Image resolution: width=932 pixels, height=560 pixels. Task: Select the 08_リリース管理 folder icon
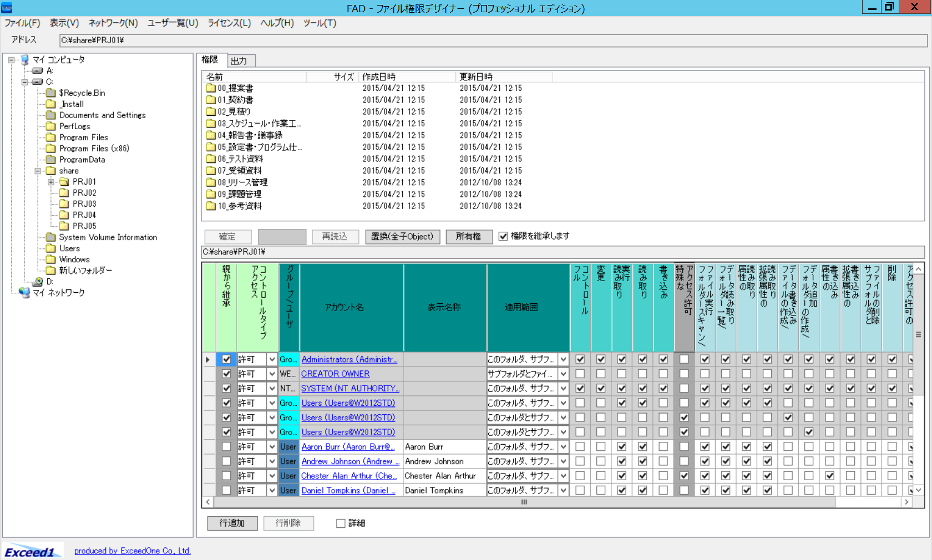tap(211, 182)
